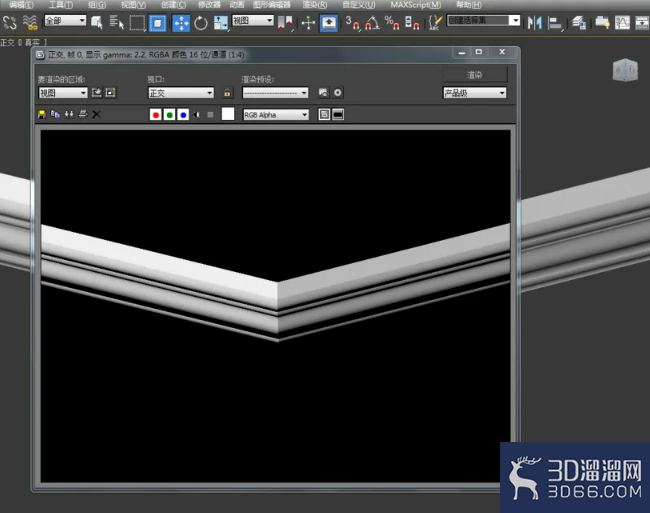
Task: Print the rendered image
Action: pyautogui.click(x=83, y=114)
